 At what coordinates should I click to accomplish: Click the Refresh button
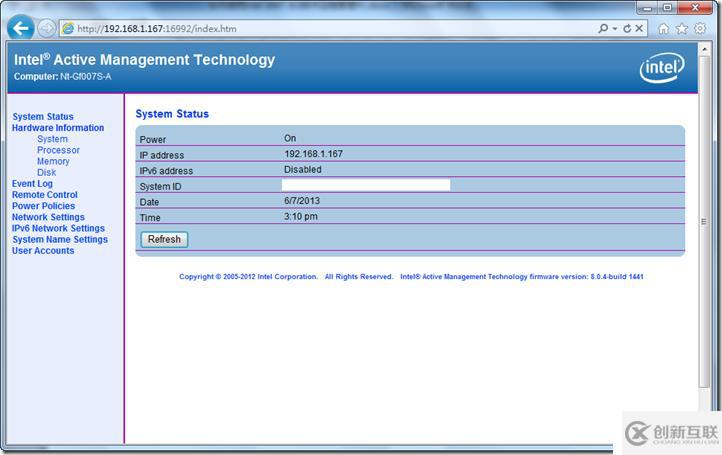(164, 239)
